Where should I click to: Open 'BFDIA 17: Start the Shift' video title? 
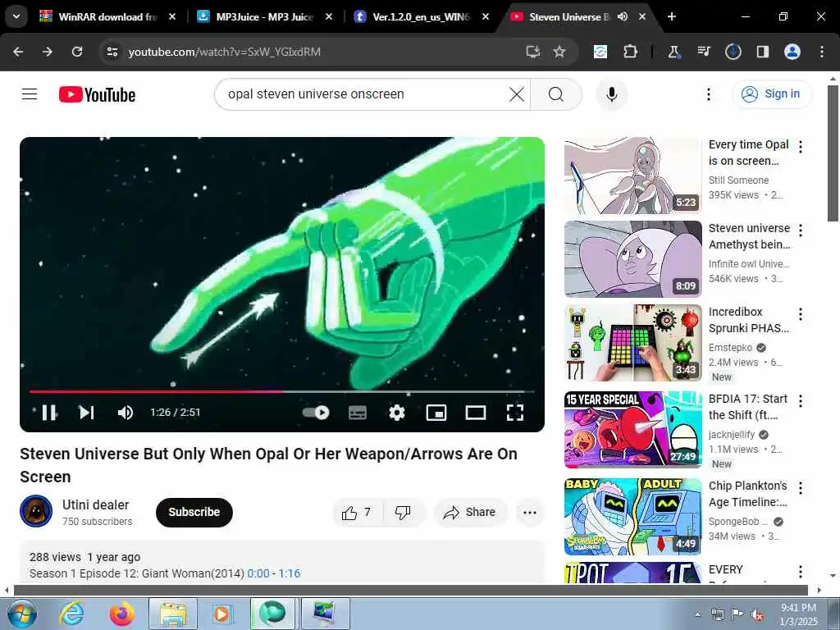(748, 407)
